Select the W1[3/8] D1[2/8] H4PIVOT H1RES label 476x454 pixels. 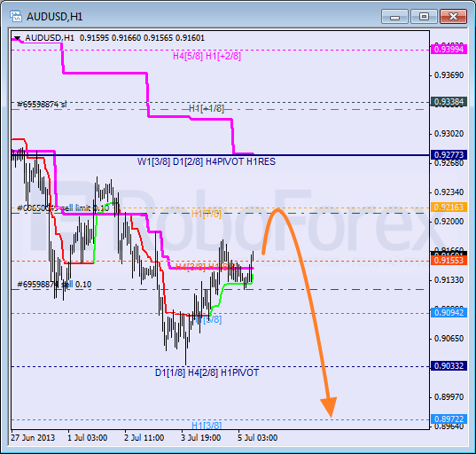click(207, 161)
